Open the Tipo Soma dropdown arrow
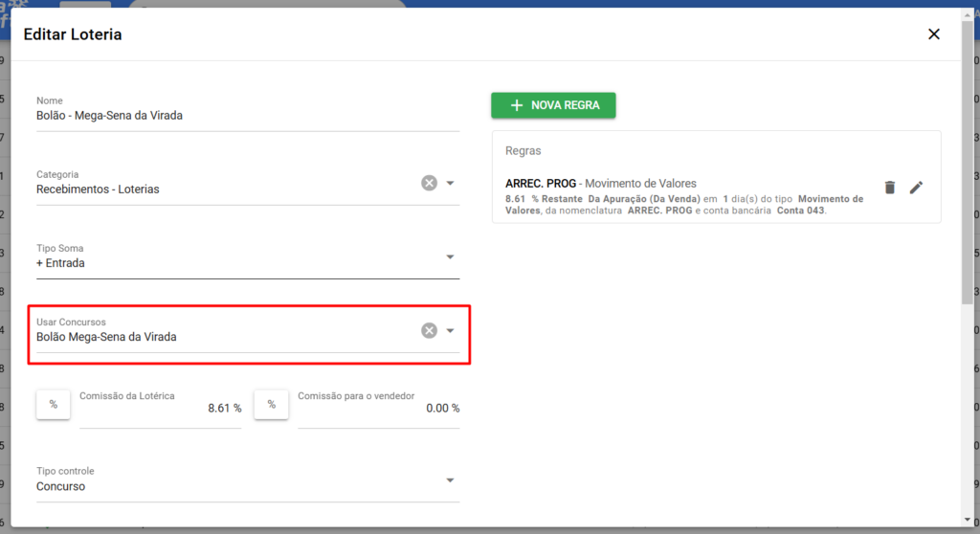Image resolution: width=980 pixels, height=534 pixels. (450, 256)
